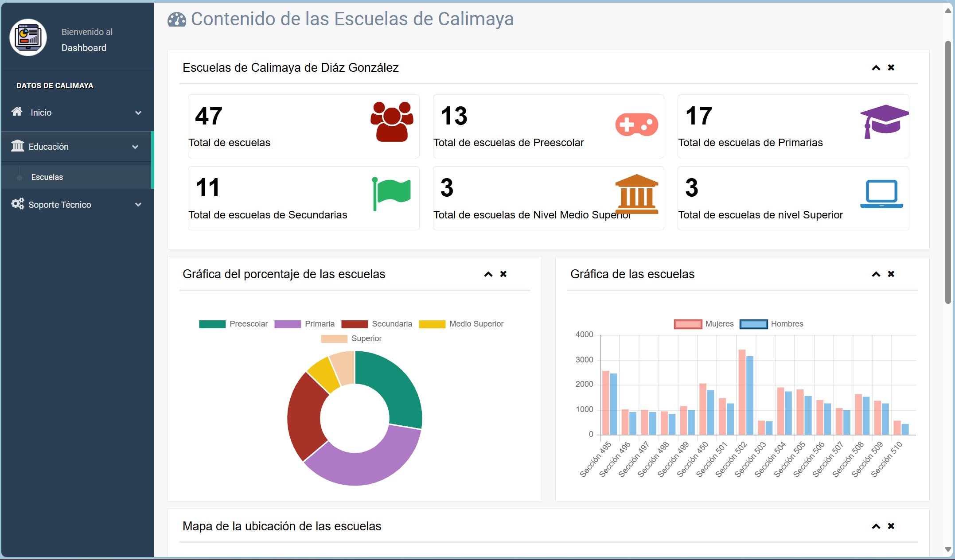Click the red Secundaria doughnut slice
The image size is (955, 560).
point(306,416)
